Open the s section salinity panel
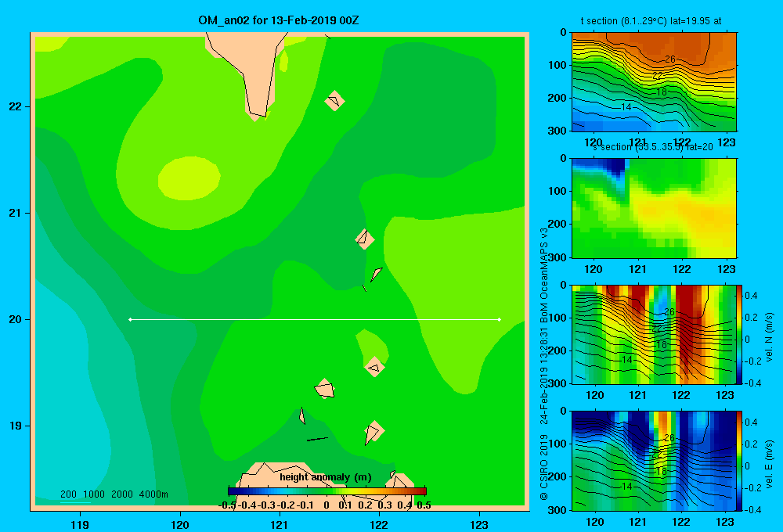Screen dimensions: 783x532 tap(654, 208)
